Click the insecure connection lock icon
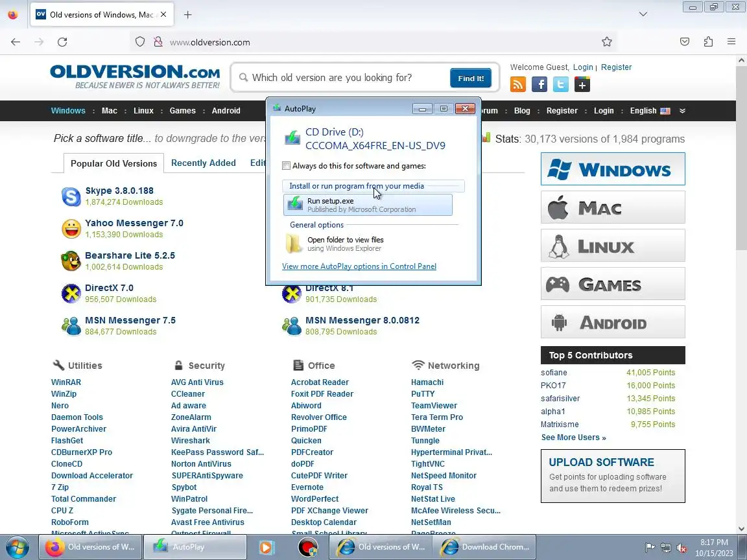747x560 pixels. tap(158, 42)
